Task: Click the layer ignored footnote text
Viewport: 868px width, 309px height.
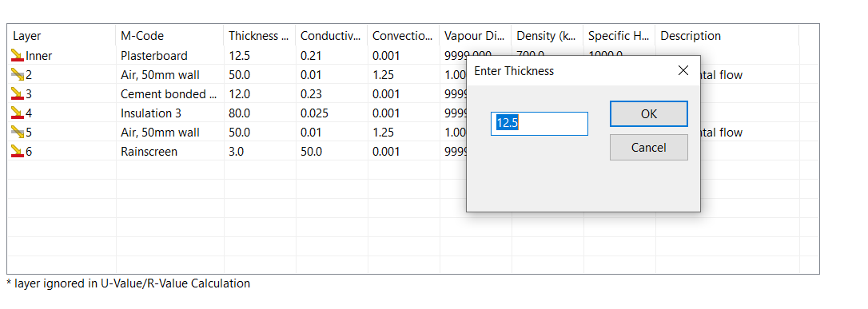Action: point(129,283)
